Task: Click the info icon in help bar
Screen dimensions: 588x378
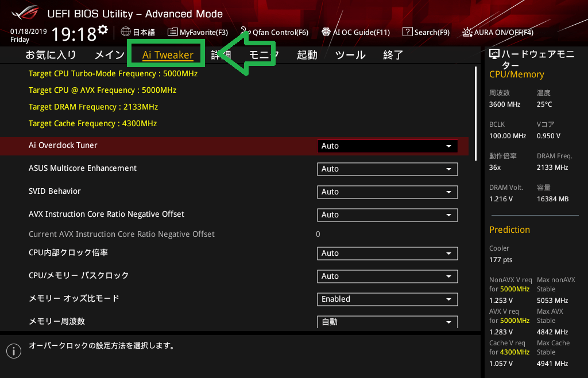Action: tap(14, 351)
